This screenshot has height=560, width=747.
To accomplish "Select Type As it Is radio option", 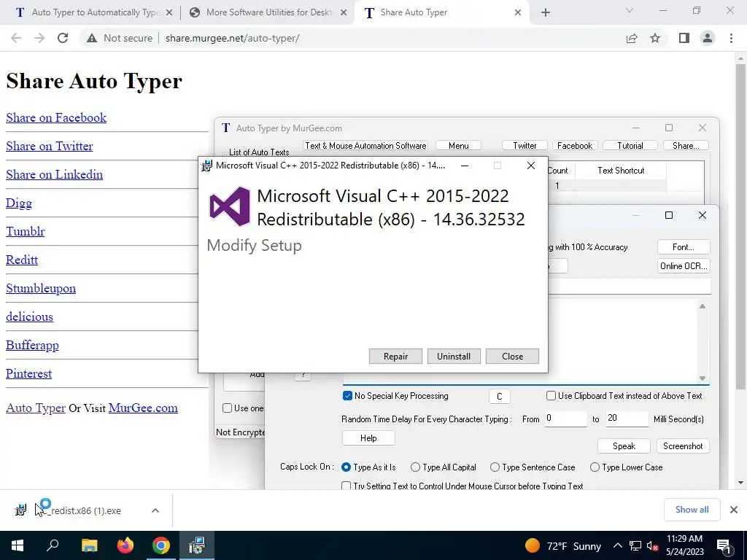I will (347, 467).
